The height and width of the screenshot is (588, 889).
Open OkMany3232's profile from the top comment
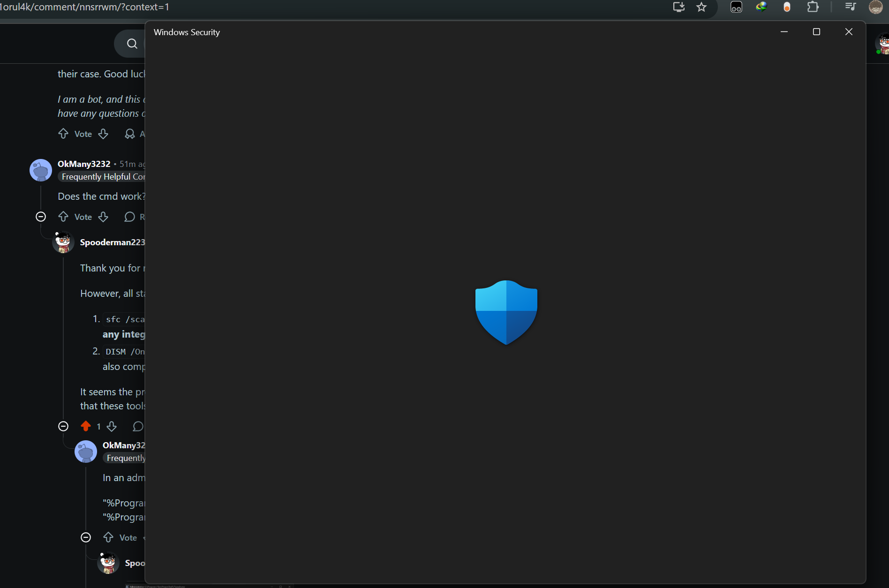point(84,164)
